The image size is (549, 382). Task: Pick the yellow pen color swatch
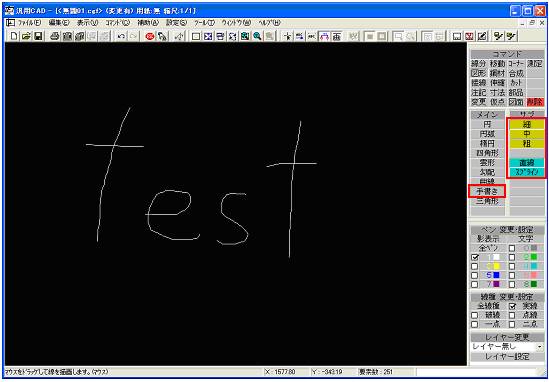(496, 266)
